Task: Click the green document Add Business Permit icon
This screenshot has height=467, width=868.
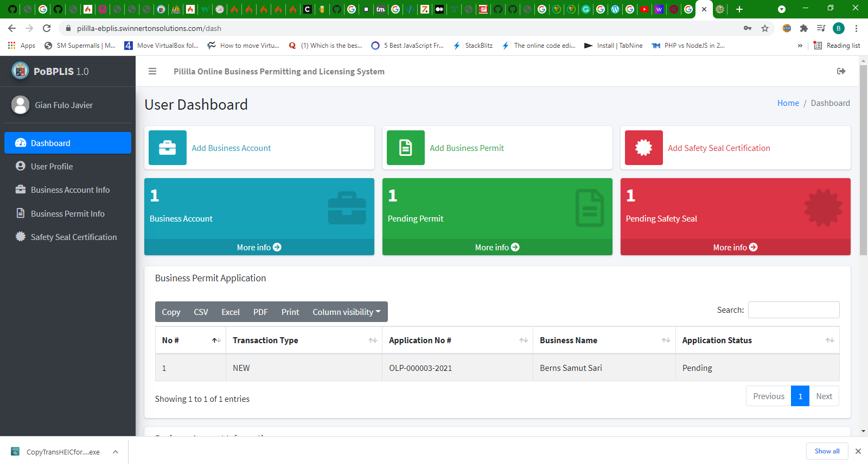Action: point(405,148)
